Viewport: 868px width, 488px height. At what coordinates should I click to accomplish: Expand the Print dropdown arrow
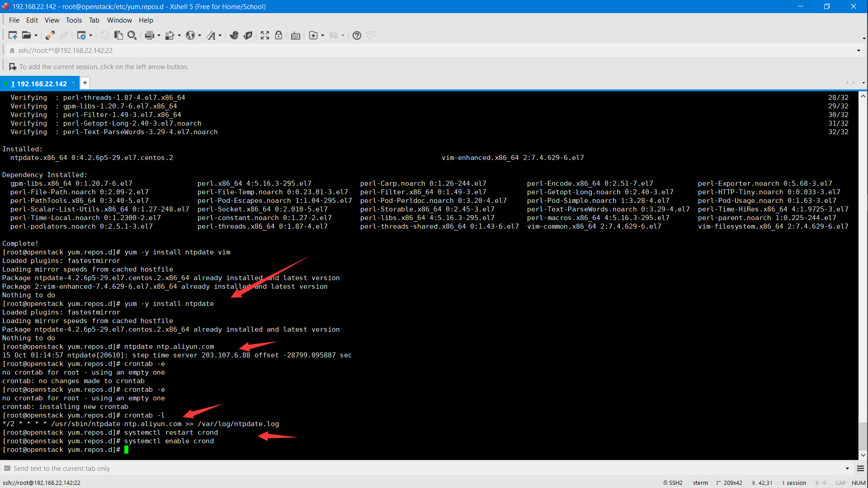pyautogui.click(x=159, y=35)
